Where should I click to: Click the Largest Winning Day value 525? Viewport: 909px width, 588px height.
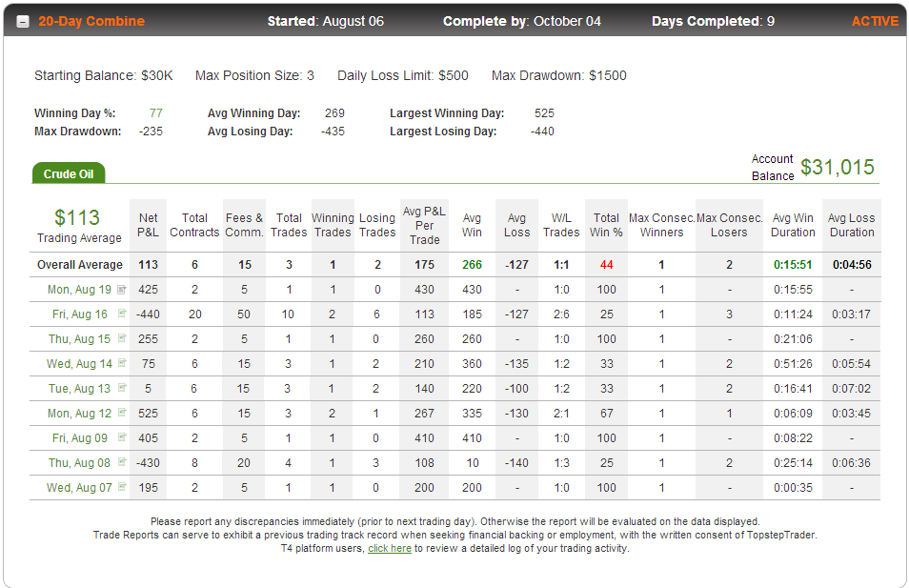tap(544, 113)
